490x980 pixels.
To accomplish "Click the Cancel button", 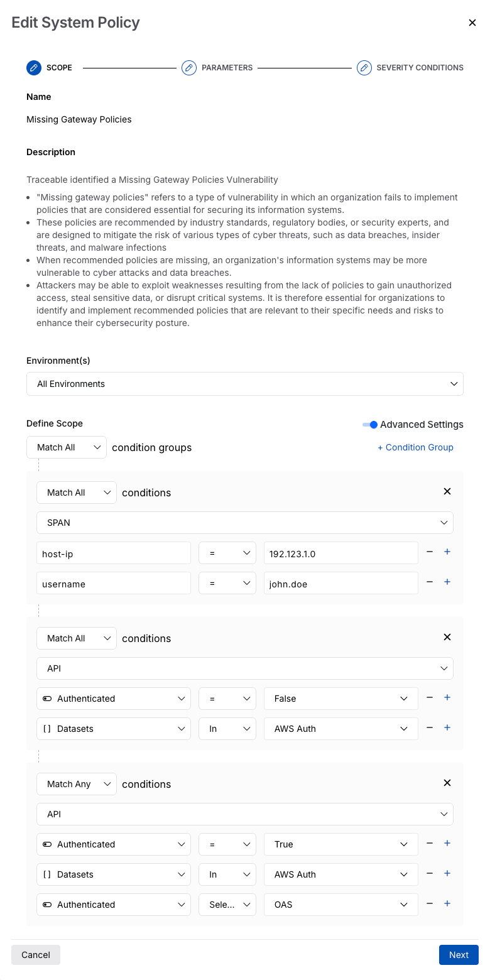I will 36,955.
